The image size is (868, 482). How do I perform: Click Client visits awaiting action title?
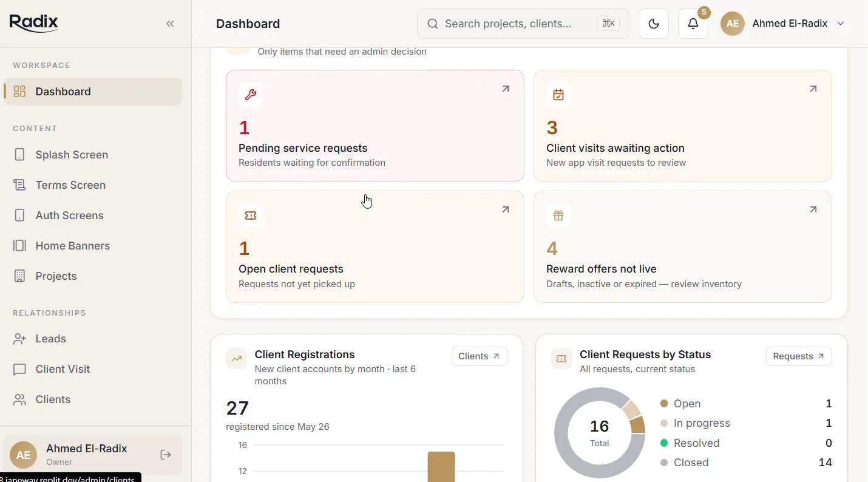(615, 148)
